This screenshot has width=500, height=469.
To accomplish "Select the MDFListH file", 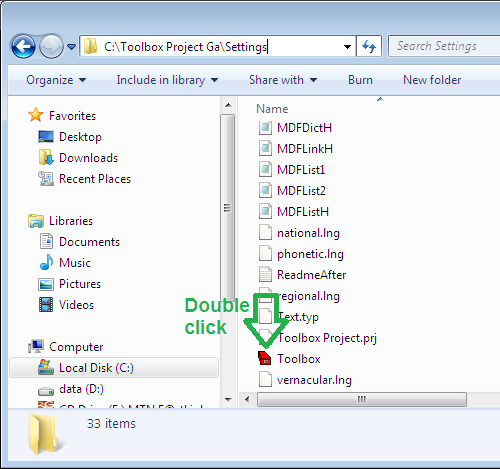I will pos(303,212).
